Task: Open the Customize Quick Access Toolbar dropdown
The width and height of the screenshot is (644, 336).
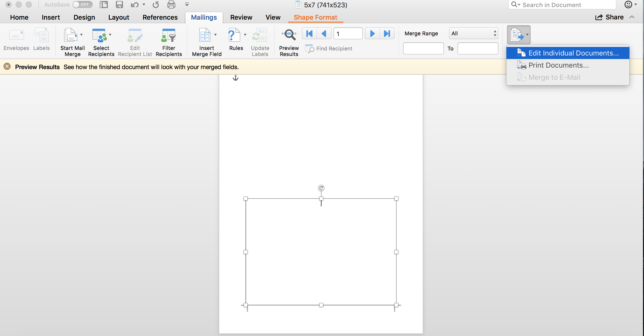Action: coord(187,5)
